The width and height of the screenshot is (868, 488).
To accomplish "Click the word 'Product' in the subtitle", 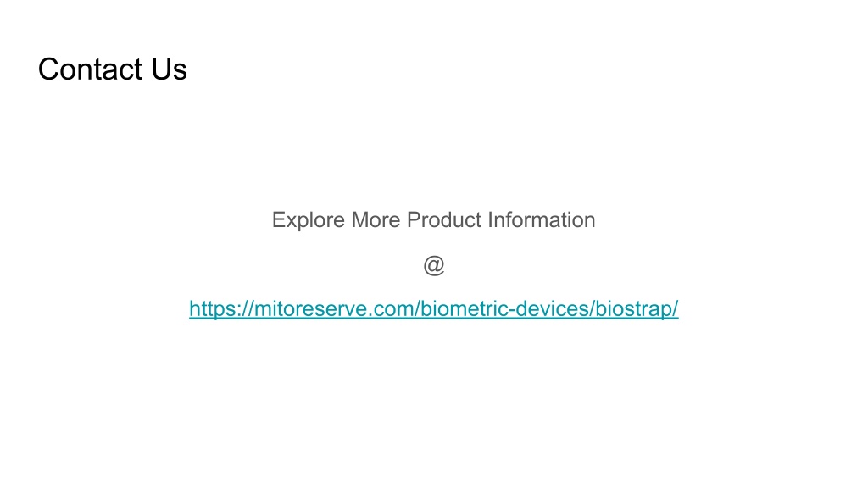I will click(444, 220).
